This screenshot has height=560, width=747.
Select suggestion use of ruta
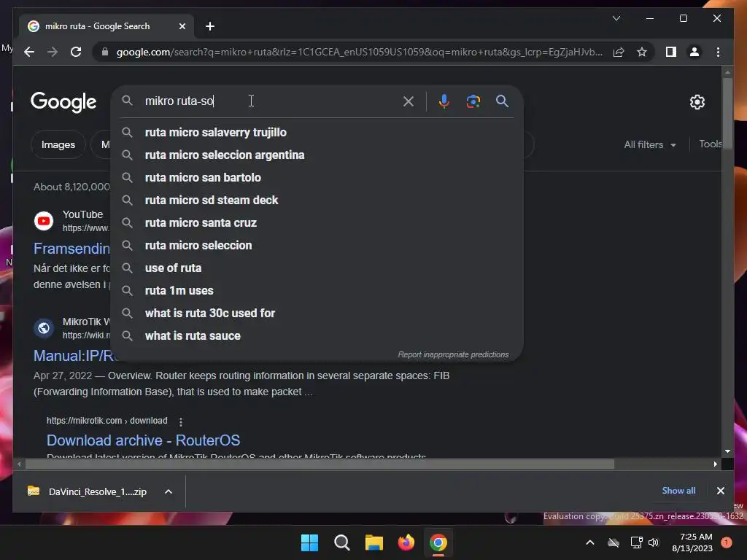(317, 268)
